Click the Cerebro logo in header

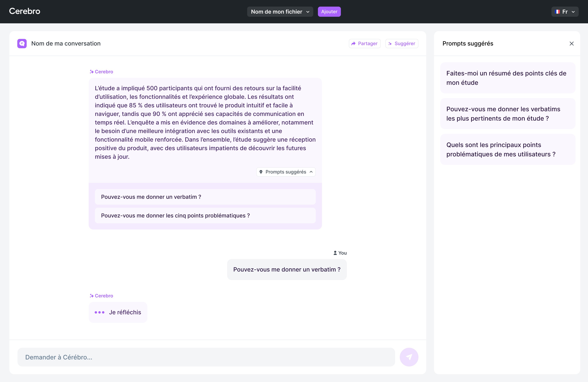click(x=24, y=11)
